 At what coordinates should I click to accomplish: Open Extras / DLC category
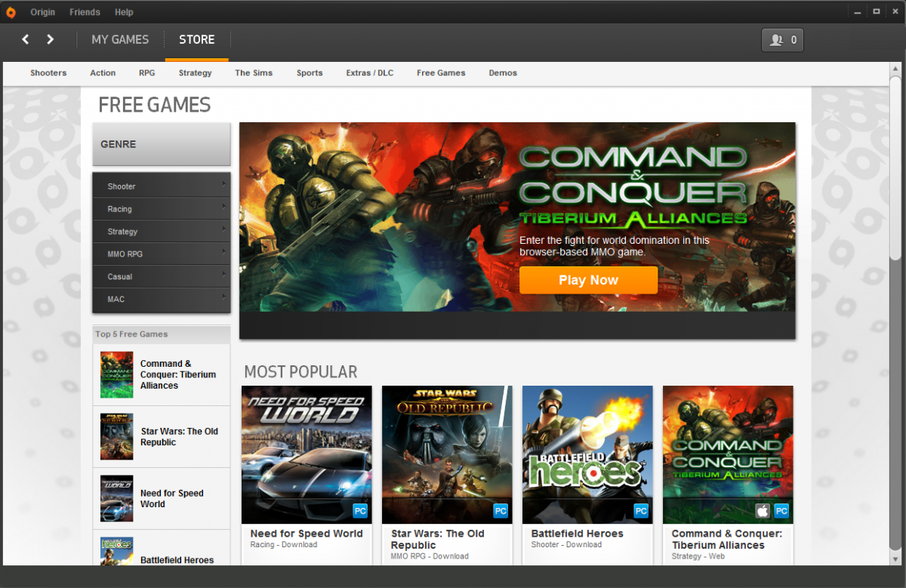tap(370, 73)
